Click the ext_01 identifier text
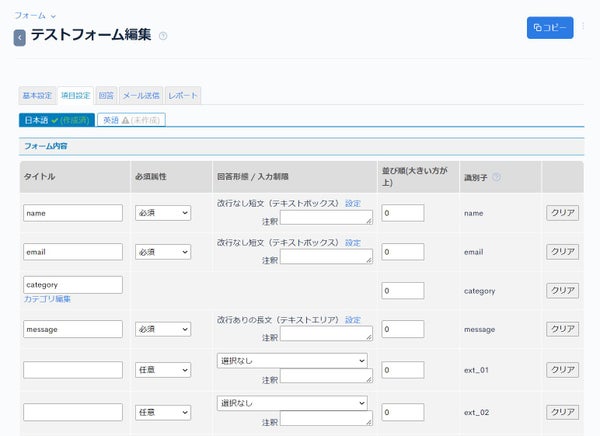 pyautogui.click(x=476, y=370)
